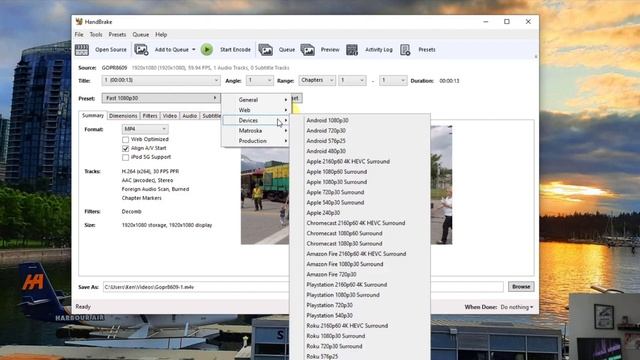640x360 pixels.
Task: Open the Queue menu in menu bar
Action: pos(140,35)
